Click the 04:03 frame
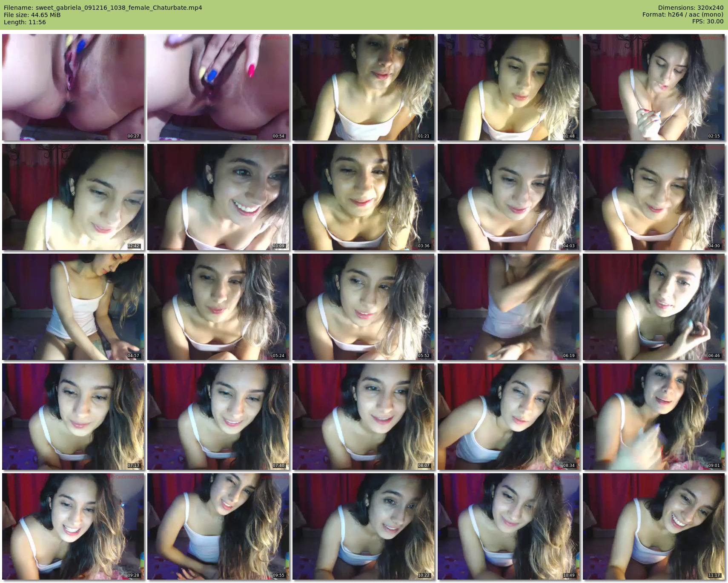 508,197
